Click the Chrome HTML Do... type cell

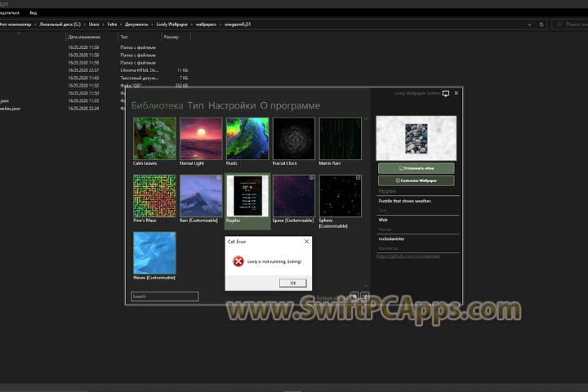coord(139,70)
